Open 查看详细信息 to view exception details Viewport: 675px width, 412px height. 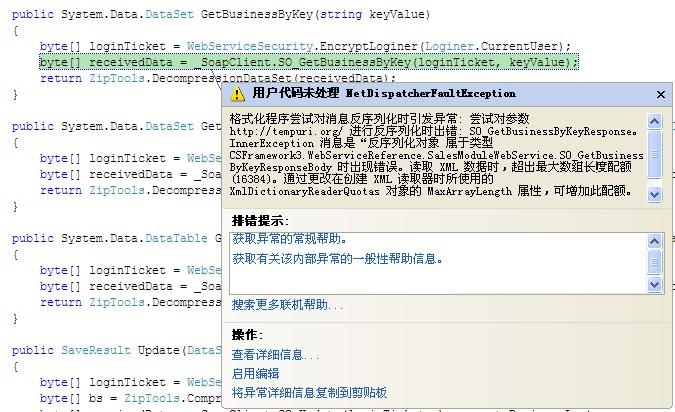coord(275,354)
